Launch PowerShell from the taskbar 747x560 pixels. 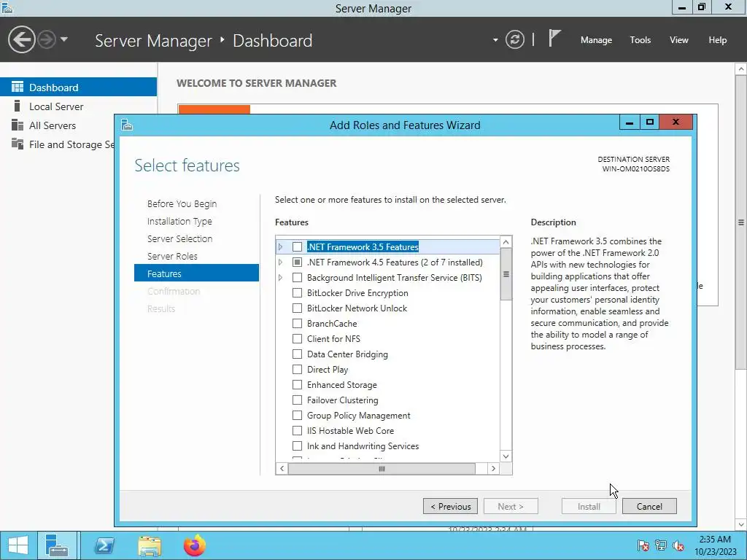(104, 545)
